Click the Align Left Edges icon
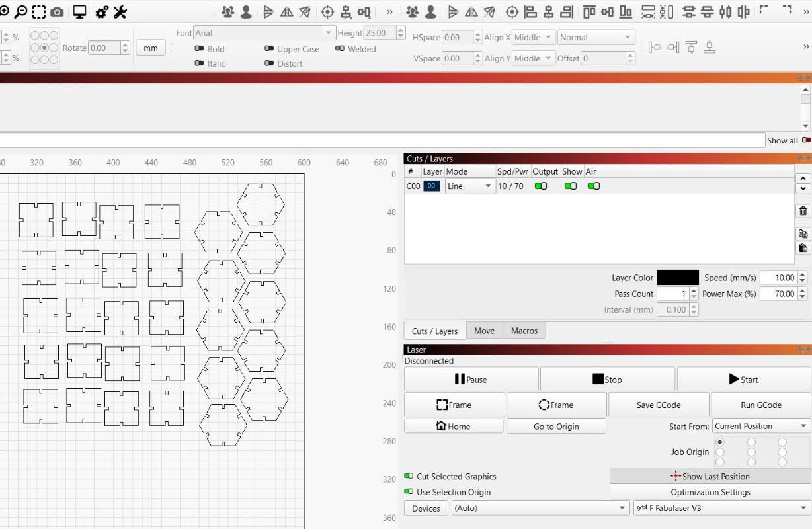The width and height of the screenshot is (812, 529). click(530, 11)
